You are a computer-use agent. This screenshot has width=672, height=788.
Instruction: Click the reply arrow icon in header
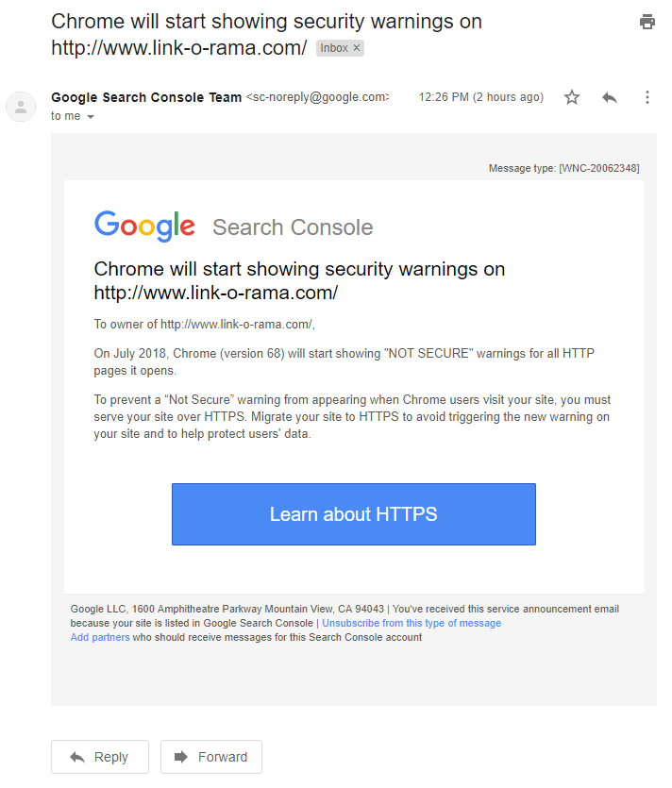[x=610, y=97]
